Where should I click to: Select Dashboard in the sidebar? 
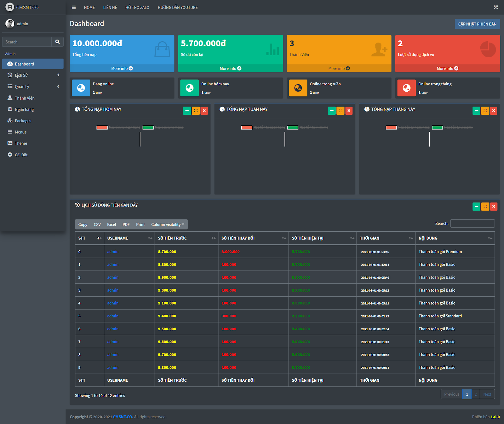coord(33,64)
